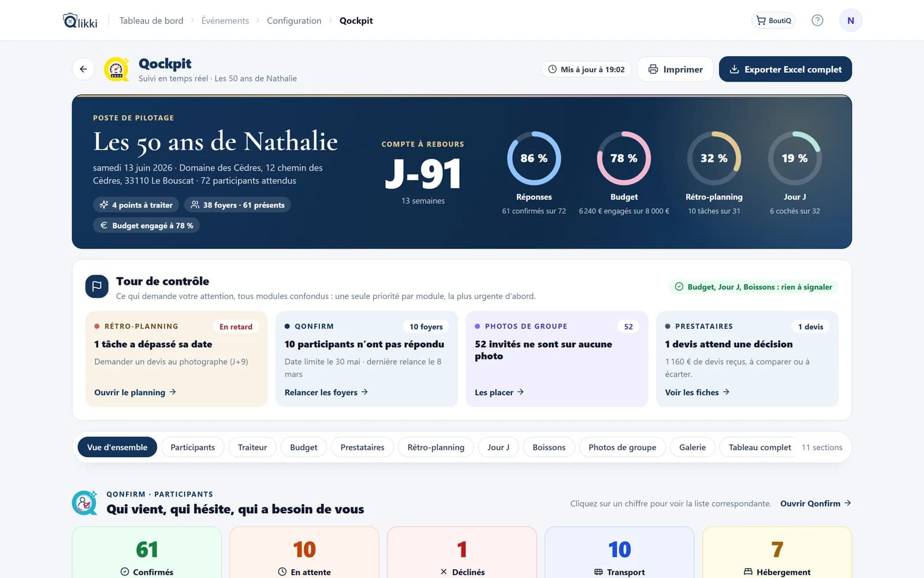Click the check icon in rien à signaler badge
This screenshot has width=924, height=578.
tap(679, 287)
